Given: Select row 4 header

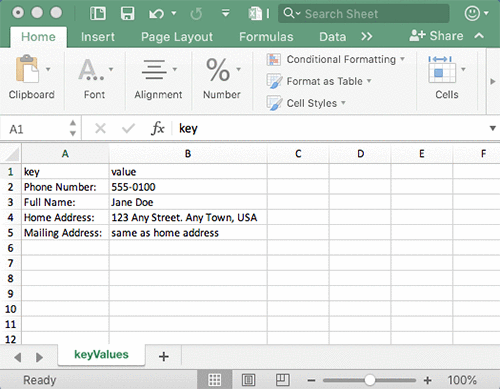Looking at the screenshot, I should pos(11,217).
